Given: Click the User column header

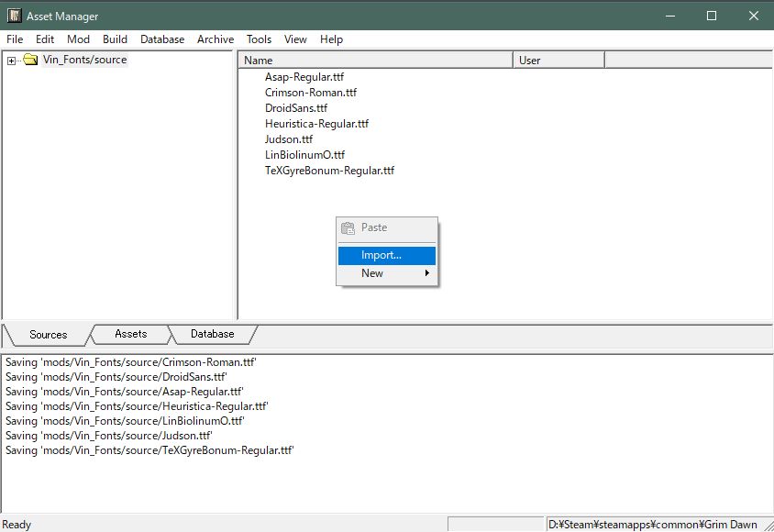Looking at the screenshot, I should click(559, 61).
